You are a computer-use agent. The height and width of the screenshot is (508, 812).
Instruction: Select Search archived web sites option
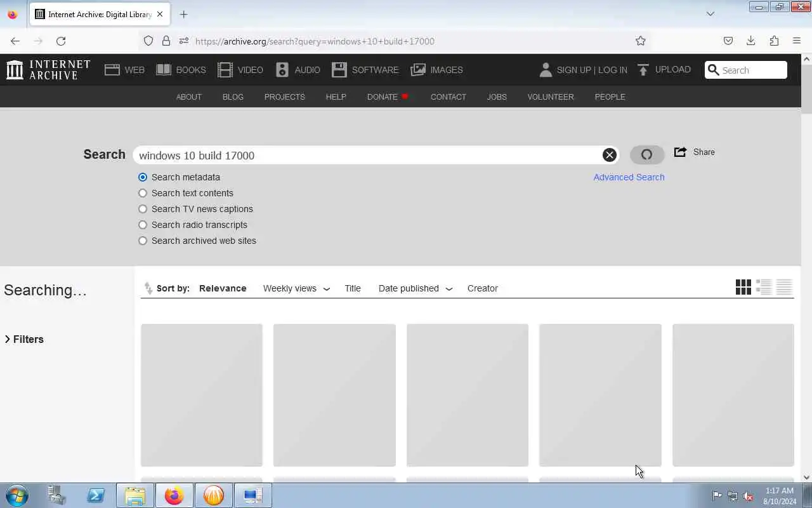click(143, 241)
